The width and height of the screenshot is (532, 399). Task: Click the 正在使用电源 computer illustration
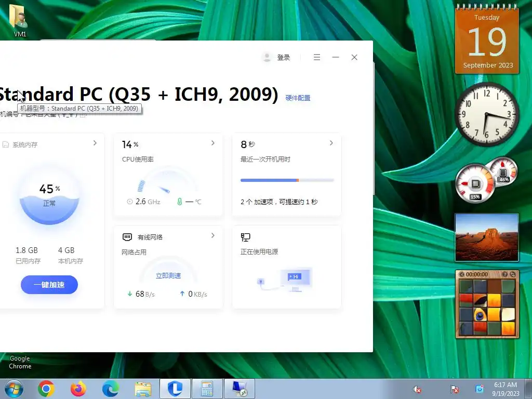tap(286, 280)
